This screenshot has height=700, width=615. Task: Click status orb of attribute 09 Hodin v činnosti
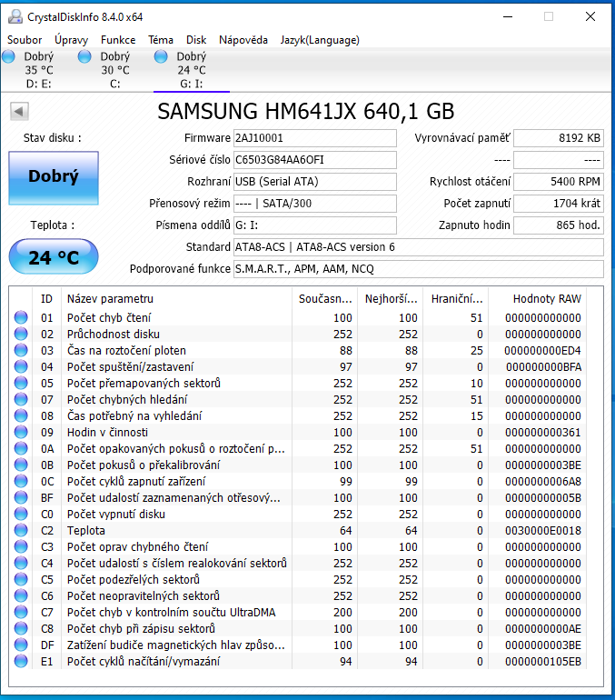point(21,432)
